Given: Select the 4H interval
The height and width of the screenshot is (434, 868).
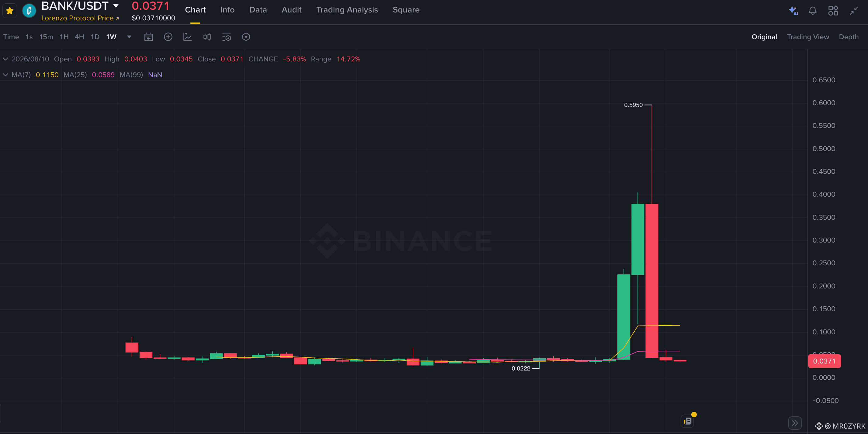Looking at the screenshot, I should (x=79, y=37).
